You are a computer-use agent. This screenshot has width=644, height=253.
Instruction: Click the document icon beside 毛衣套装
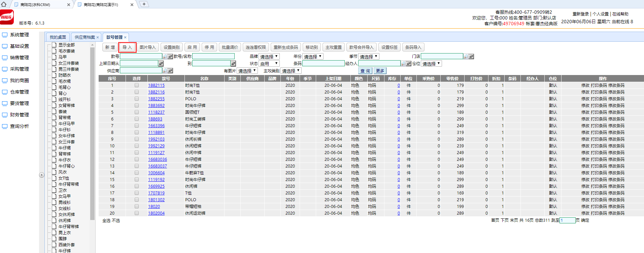click(54, 51)
